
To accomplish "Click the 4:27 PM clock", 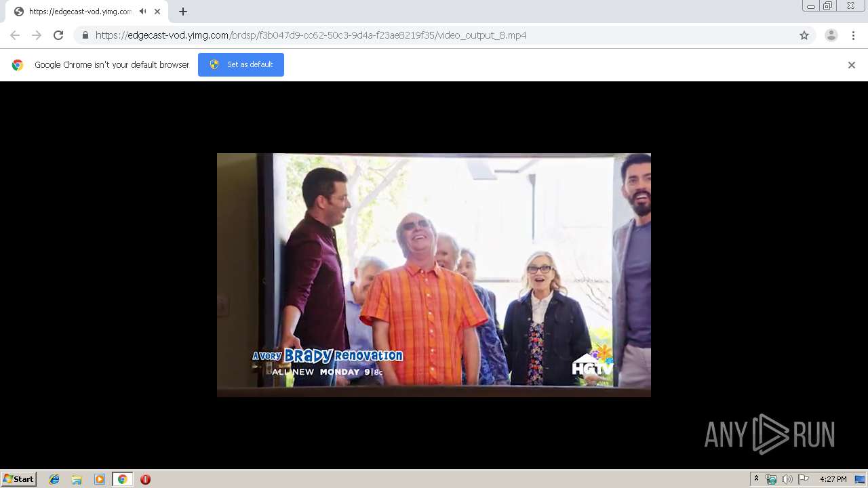I will click(833, 479).
